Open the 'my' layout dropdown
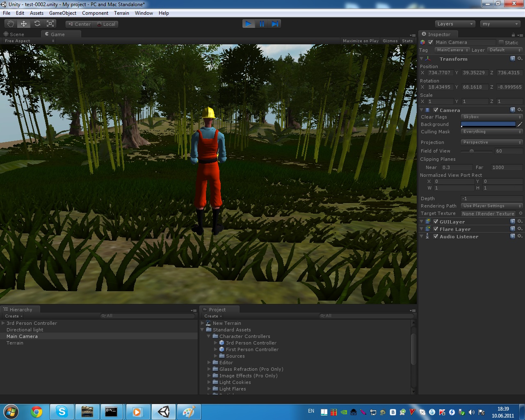The height and width of the screenshot is (420, 525). pos(500,24)
